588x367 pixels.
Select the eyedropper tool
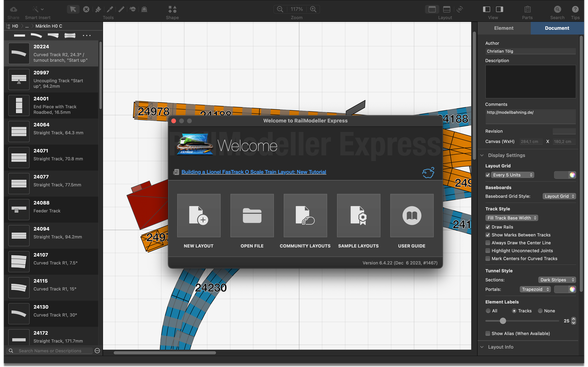pos(110,9)
